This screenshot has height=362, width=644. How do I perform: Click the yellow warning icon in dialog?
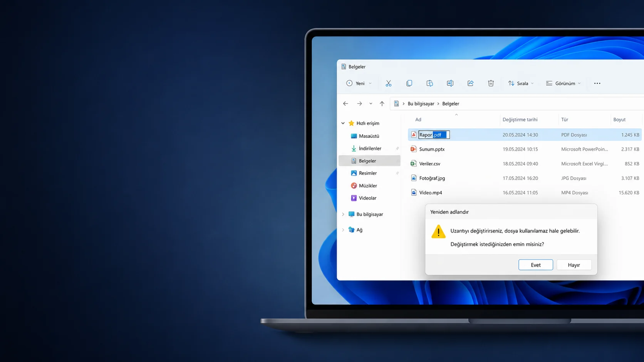click(438, 232)
